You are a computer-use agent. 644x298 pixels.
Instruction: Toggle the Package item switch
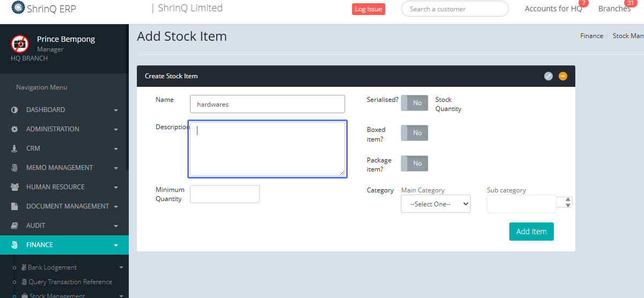(414, 163)
